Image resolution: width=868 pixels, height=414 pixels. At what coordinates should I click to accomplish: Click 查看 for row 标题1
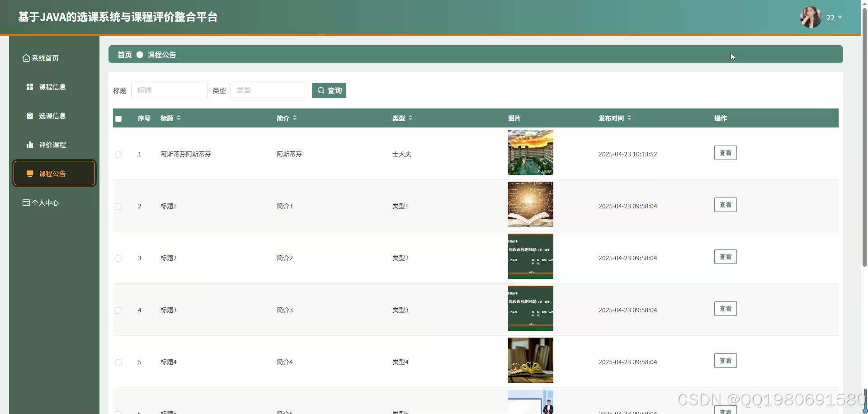coord(725,205)
